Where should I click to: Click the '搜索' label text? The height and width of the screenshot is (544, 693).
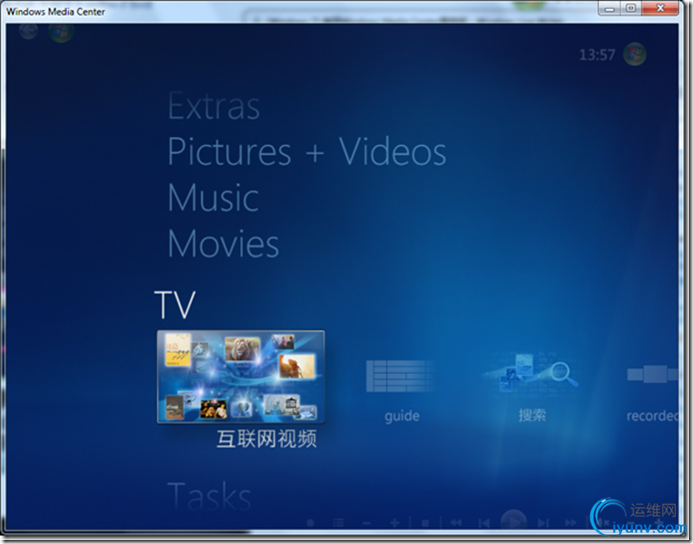point(532,415)
